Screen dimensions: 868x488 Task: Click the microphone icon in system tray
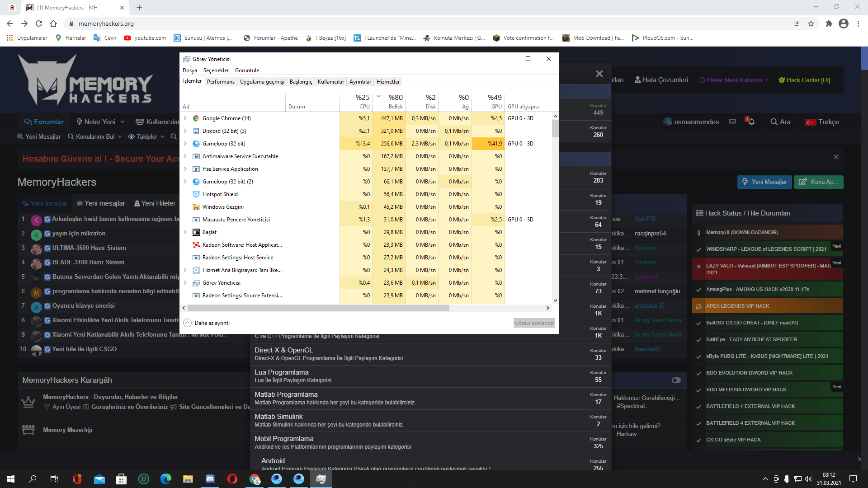point(787,479)
